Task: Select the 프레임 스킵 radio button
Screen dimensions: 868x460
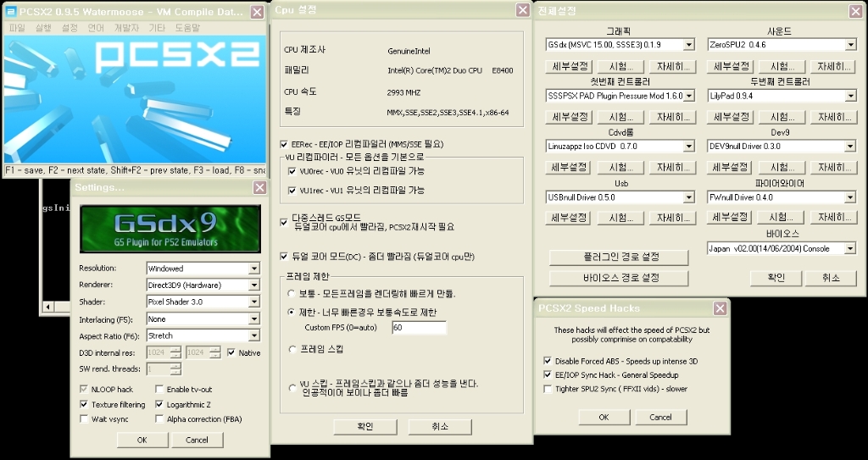Action: pyautogui.click(x=292, y=348)
